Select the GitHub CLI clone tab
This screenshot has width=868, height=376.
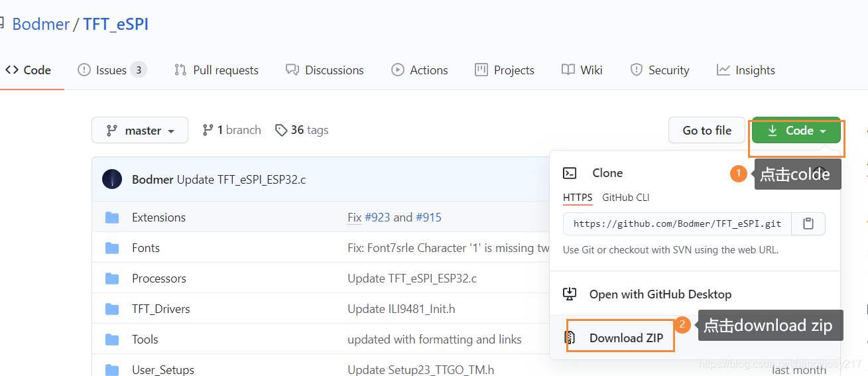coord(626,198)
